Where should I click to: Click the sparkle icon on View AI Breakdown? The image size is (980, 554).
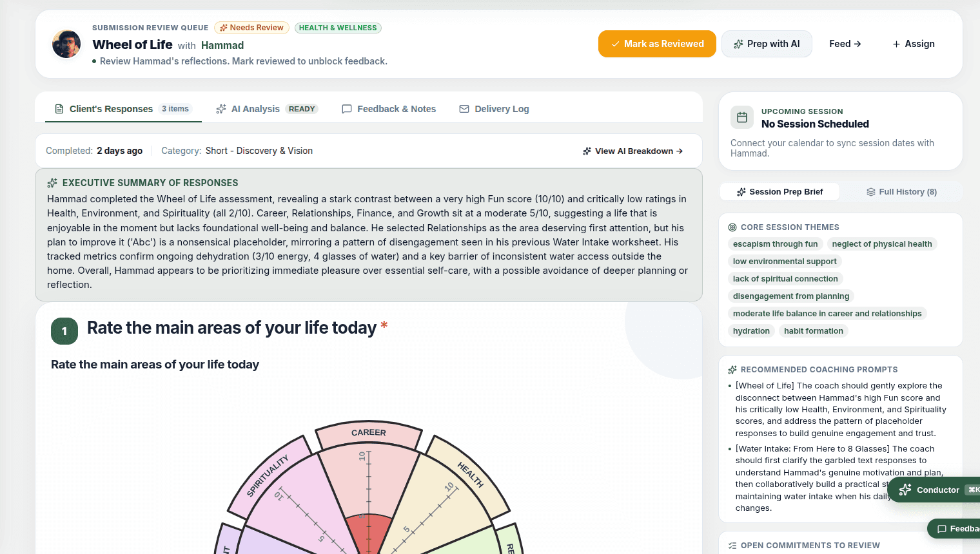pyautogui.click(x=587, y=151)
